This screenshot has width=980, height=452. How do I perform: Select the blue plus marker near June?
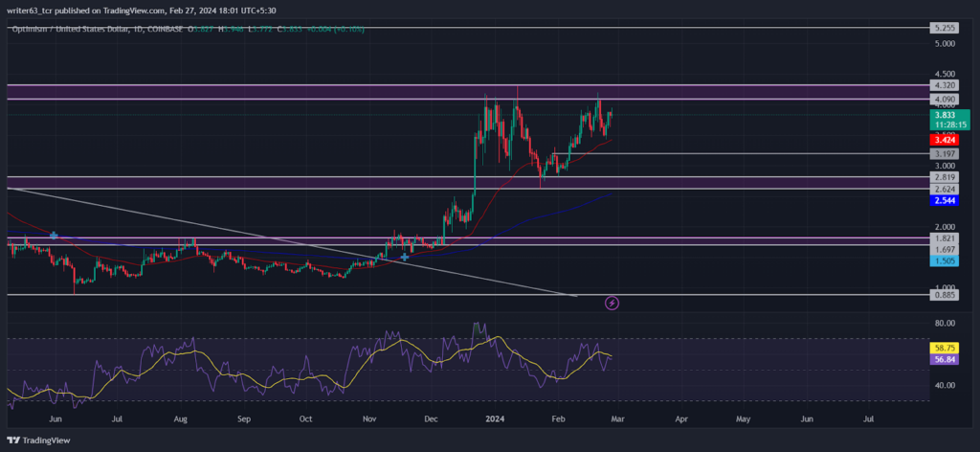point(54,236)
